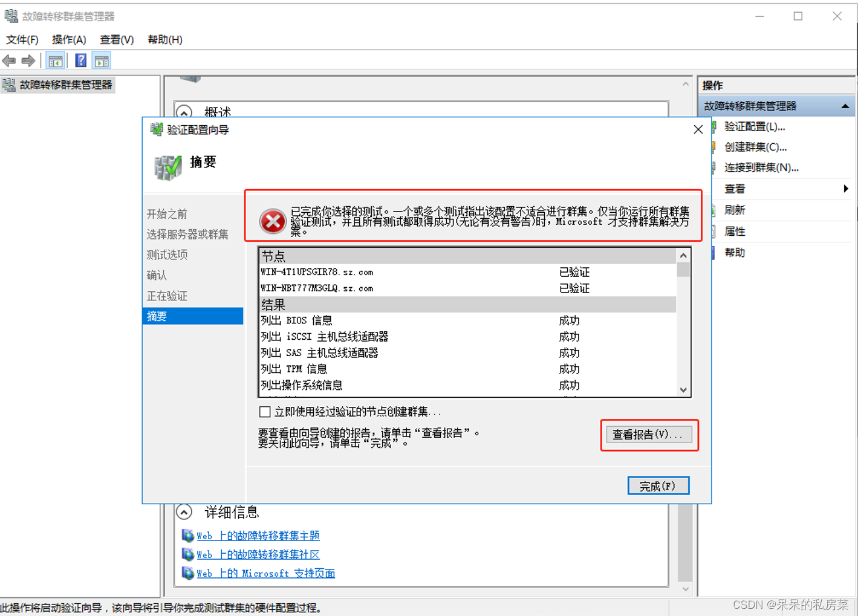Click the globe icon beside 故障转移群集社区 link
The image size is (858, 616).
tap(187, 554)
